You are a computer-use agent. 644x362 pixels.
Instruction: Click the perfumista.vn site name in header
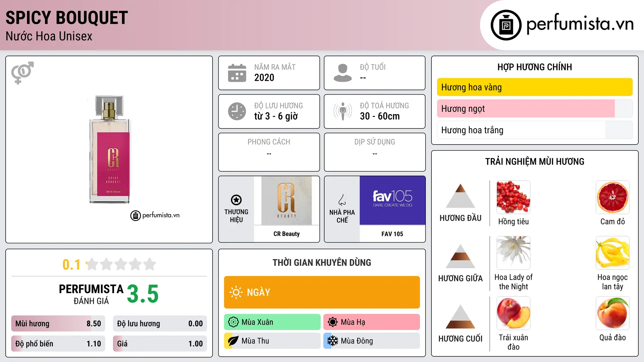(x=580, y=24)
